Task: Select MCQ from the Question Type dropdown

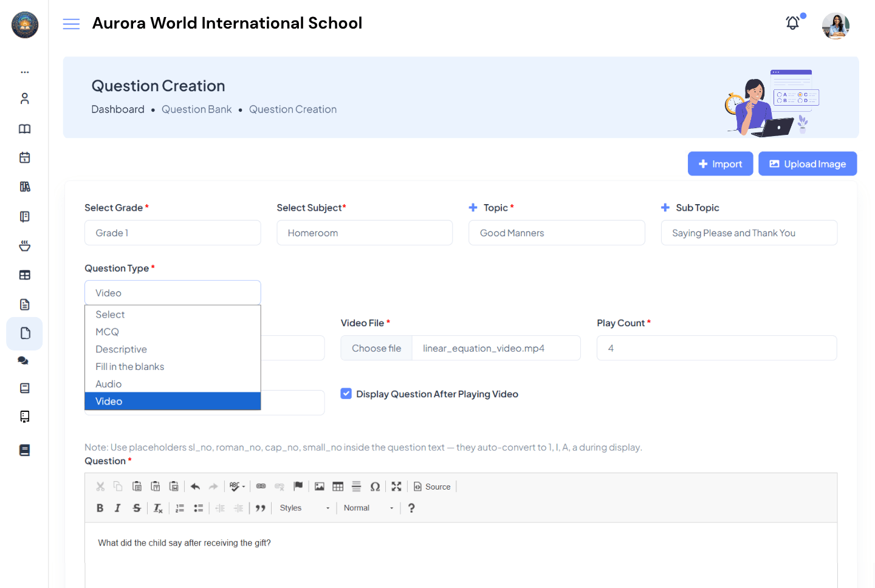Action: point(107,332)
